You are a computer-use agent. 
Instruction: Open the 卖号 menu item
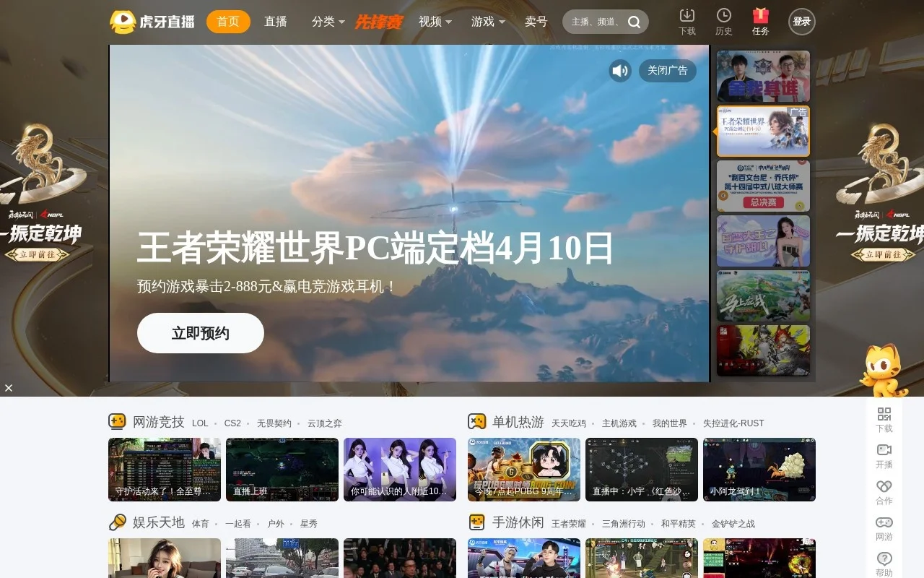(x=536, y=22)
